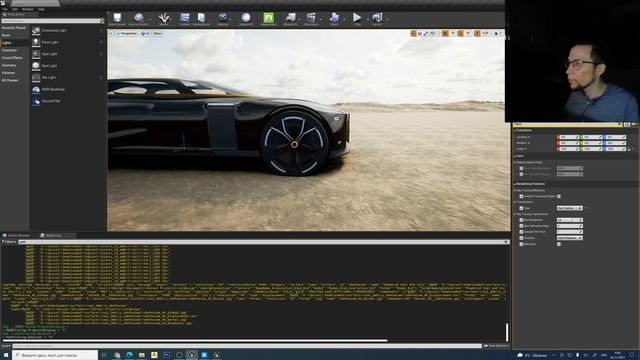Click the Show button in viewport
This screenshot has height=360, width=640.
pyautogui.click(x=158, y=33)
